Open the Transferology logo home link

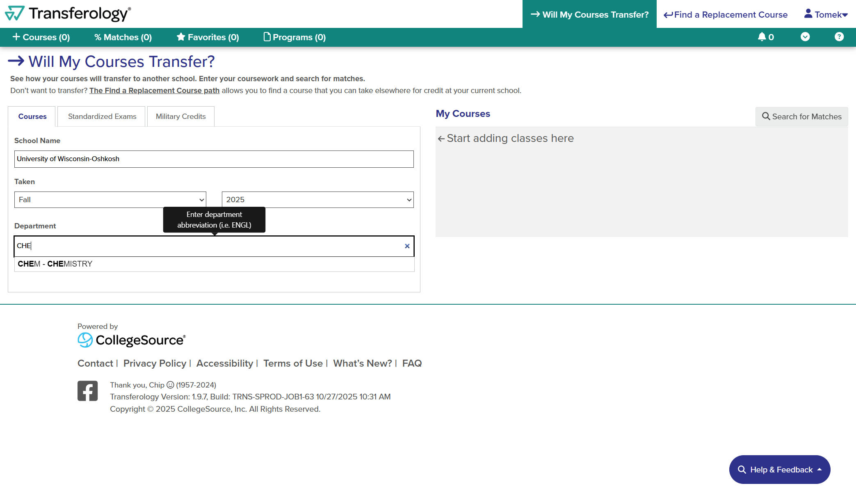[68, 14]
